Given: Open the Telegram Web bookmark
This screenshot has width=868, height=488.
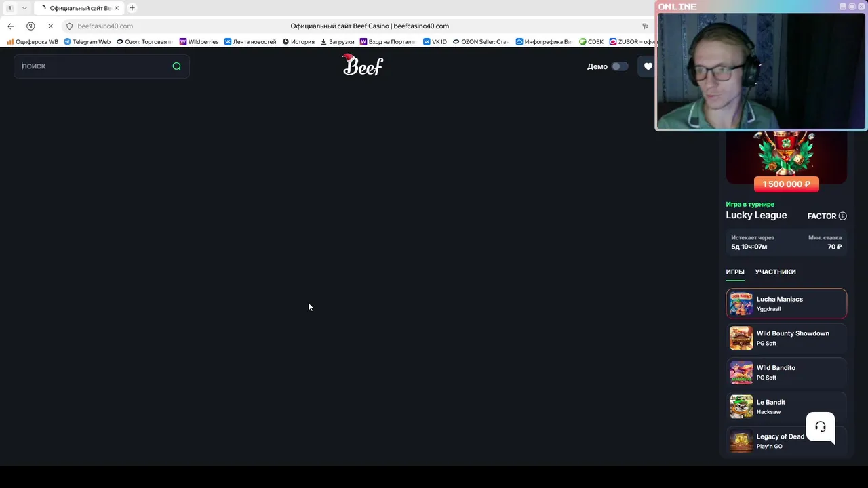Looking at the screenshot, I should click(87, 41).
